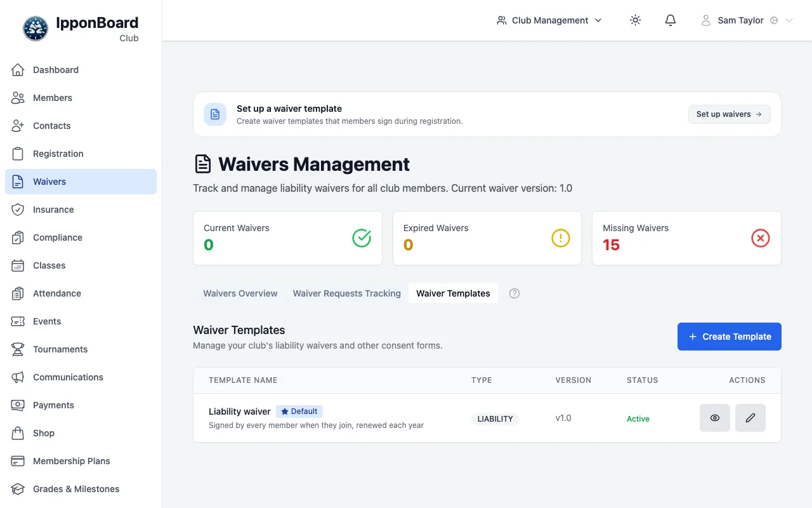This screenshot has width=812, height=508.
Task: Open the Communications page link
Action: click(81, 377)
